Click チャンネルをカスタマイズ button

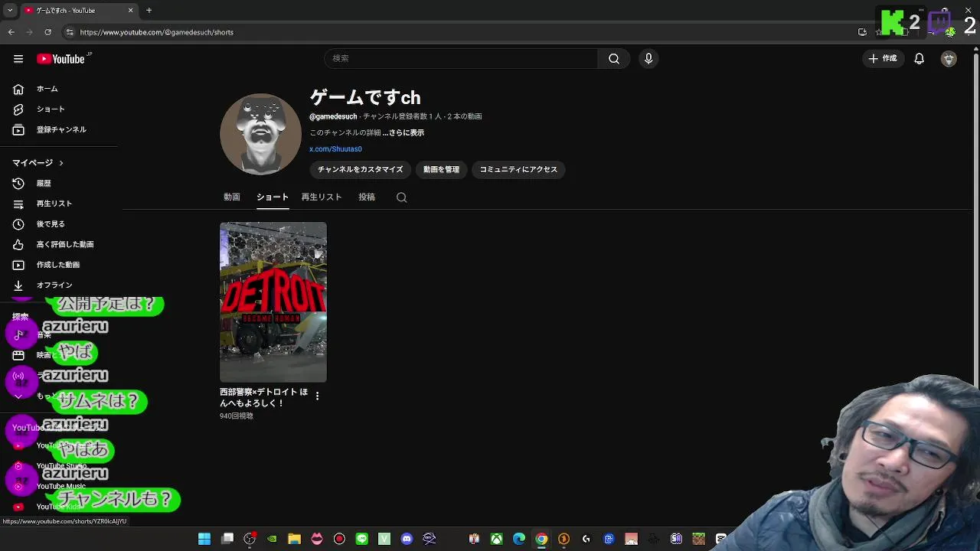pos(360,170)
